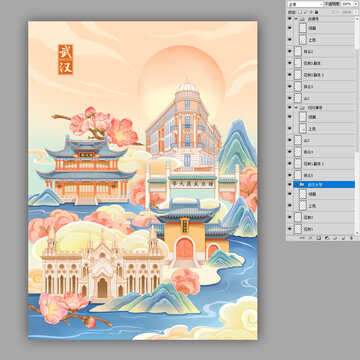Toggle lock transparent pixels icon
Screen dimensions: 360x360
point(300,12)
